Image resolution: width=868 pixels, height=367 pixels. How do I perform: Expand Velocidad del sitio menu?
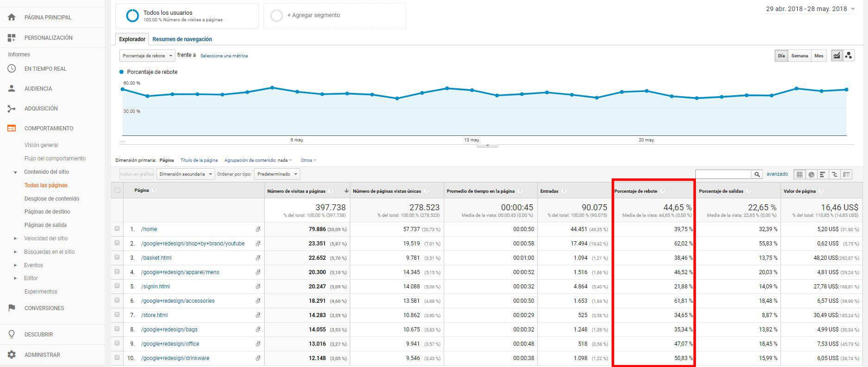[15, 239]
